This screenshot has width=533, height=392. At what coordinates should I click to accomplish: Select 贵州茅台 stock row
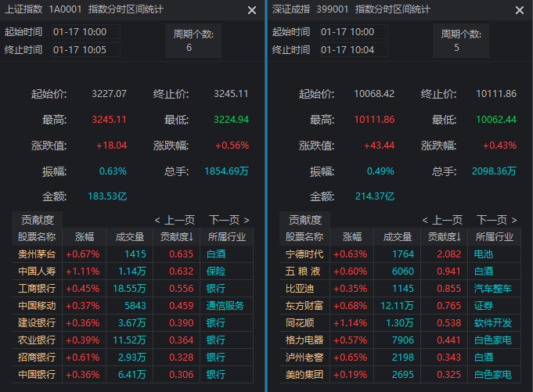point(37,254)
